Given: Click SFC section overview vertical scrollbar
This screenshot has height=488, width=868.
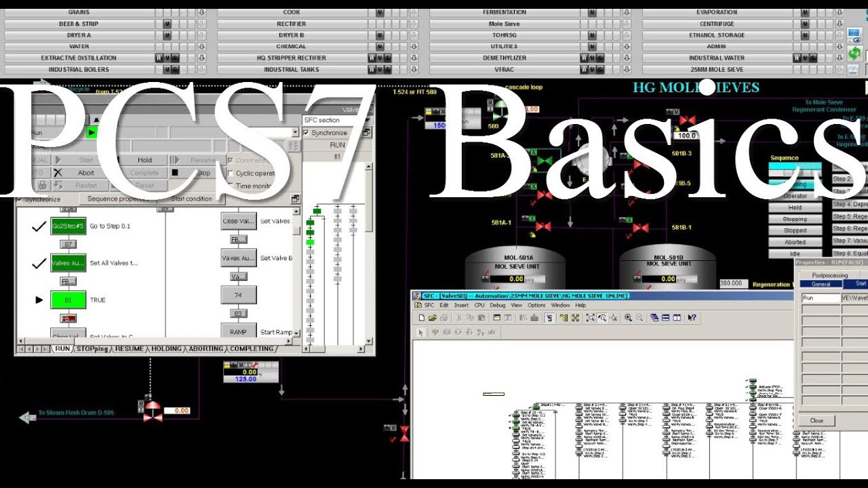Looking at the screenshot, I should tap(368, 254).
